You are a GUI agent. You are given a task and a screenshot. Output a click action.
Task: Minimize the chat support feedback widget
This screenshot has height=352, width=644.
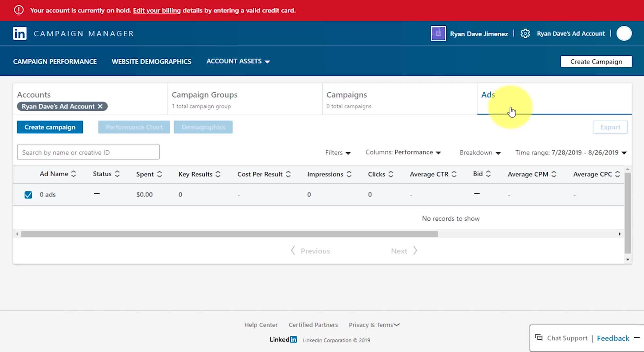pyautogui.click(x=637, y=338)
